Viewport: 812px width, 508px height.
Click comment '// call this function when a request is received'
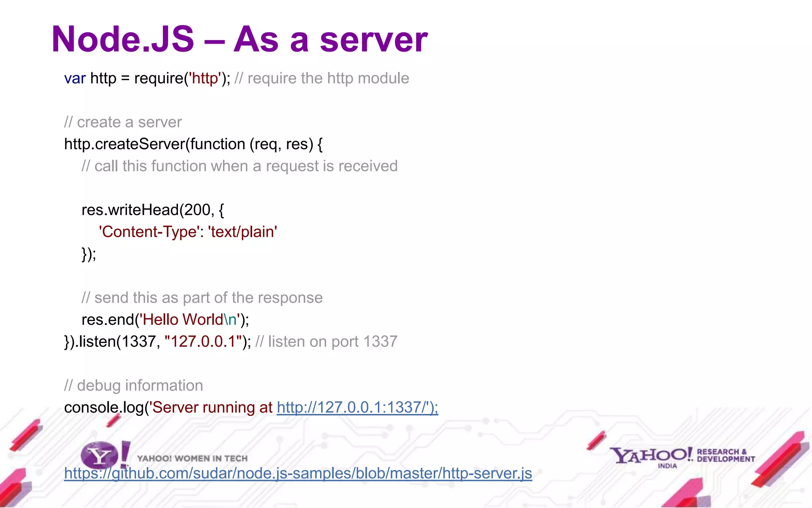(239, 166)
